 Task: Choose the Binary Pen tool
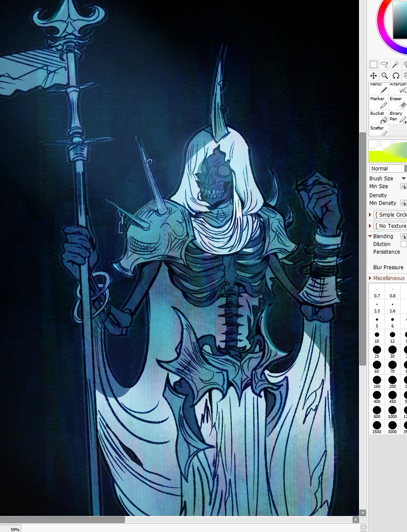click(x=398, y=117)
